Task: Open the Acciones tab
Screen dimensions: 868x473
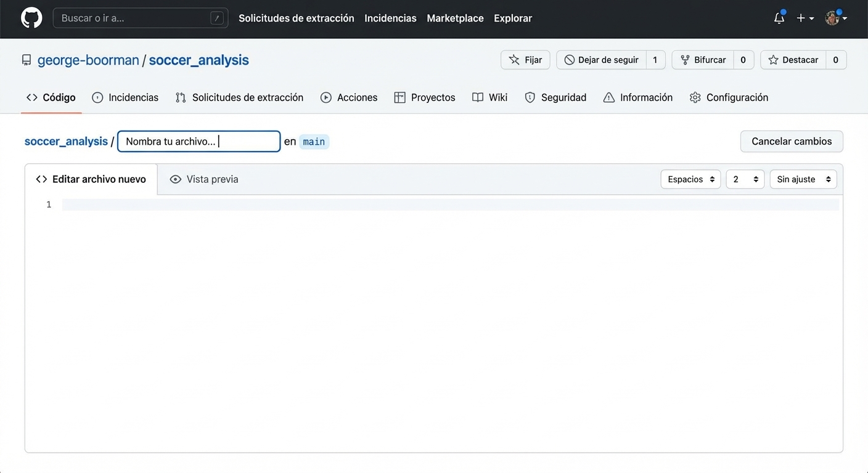Action: click(349, 97)
